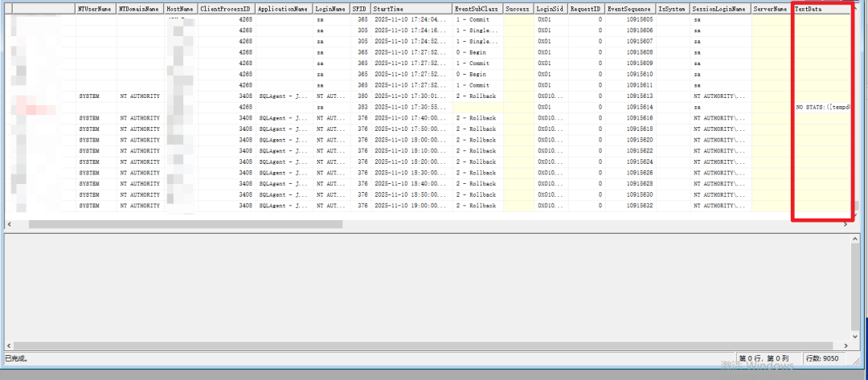
Task: Select the row with NO STATS text data
Action: pyautogui.click(x=428, y=108)
